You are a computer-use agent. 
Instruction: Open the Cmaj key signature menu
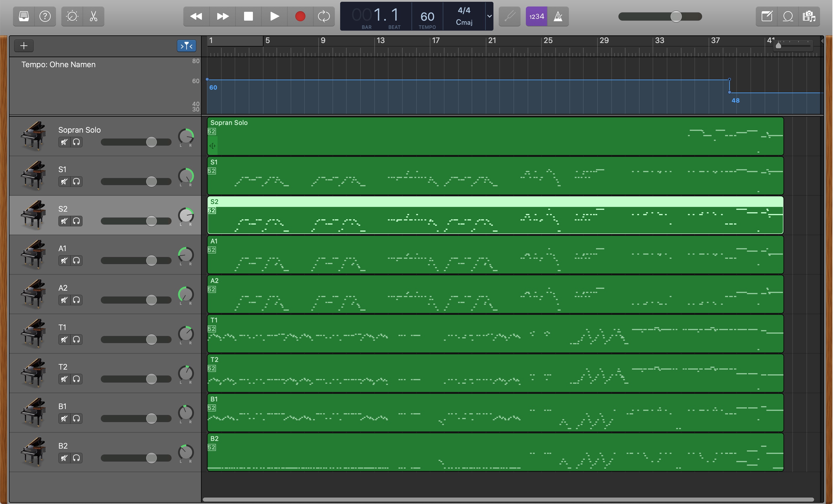[464, 22]
